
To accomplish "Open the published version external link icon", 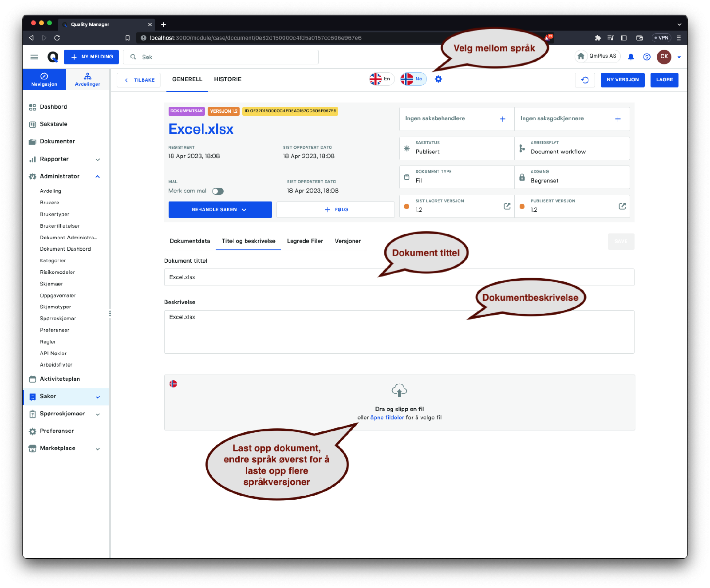I will click(x=622, y=206).
